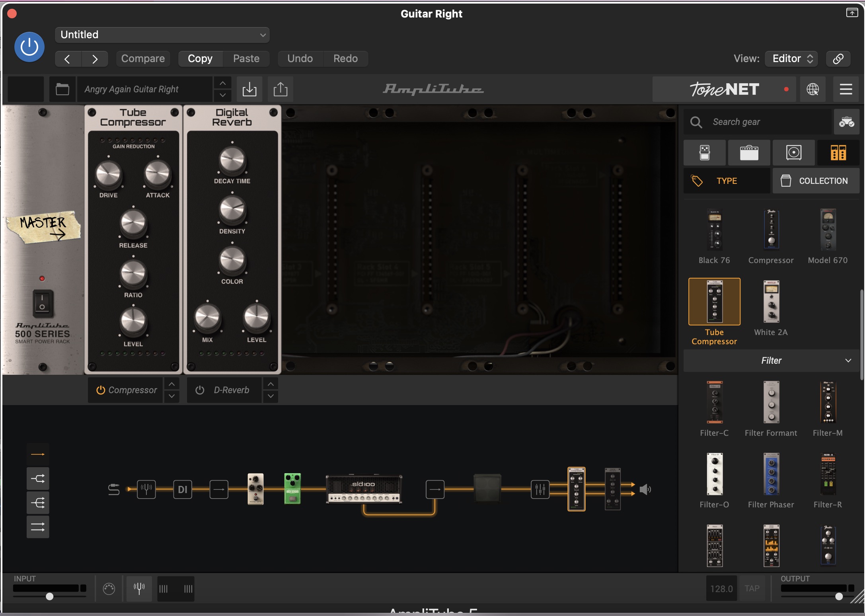The image size is (865, 616).
Task: Click the Copy button
Action: pyautogui.click(x=200, y=59)
